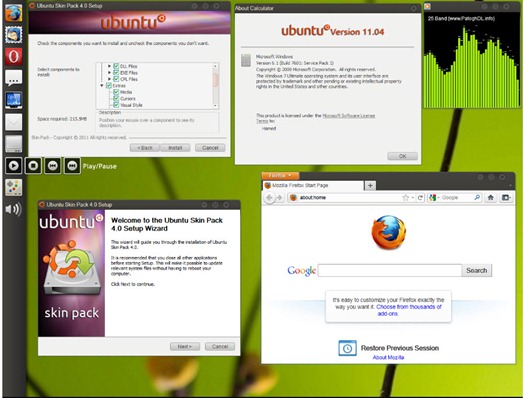This screenshot has height=398, width=524.
Task: Select the Mozilla Firefox Start Page tab
Action: point(313,185)
